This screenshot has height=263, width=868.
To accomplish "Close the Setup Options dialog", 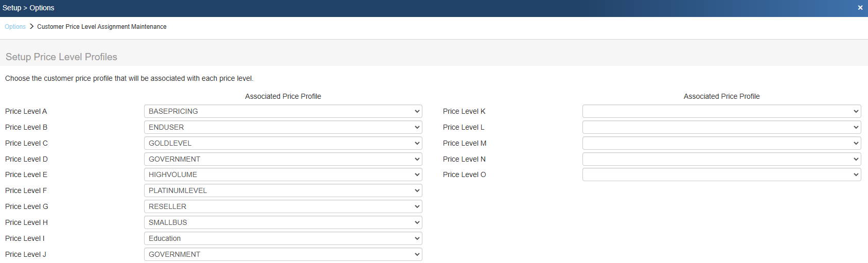I will point(860,8).
